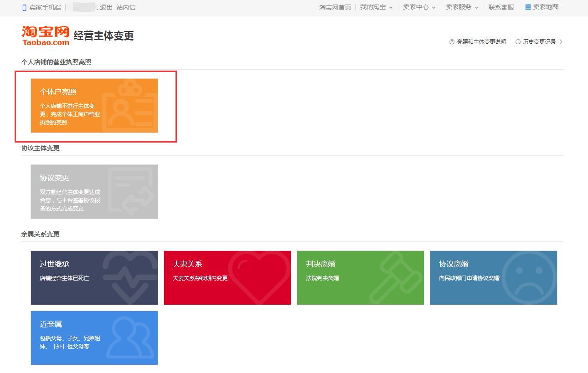Expand the 卖家服务 dropdown
588x373 pixels.
(x=459, y=7)
